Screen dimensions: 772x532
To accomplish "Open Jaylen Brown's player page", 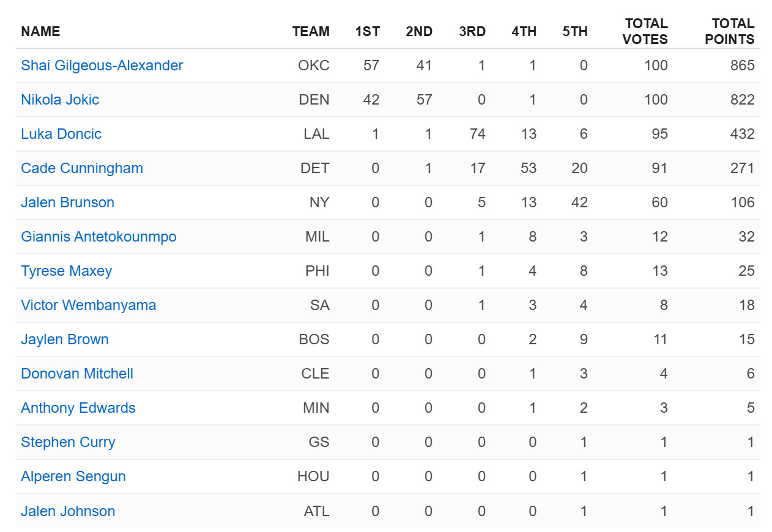I will pyautogui.click(x=64, y=339).
